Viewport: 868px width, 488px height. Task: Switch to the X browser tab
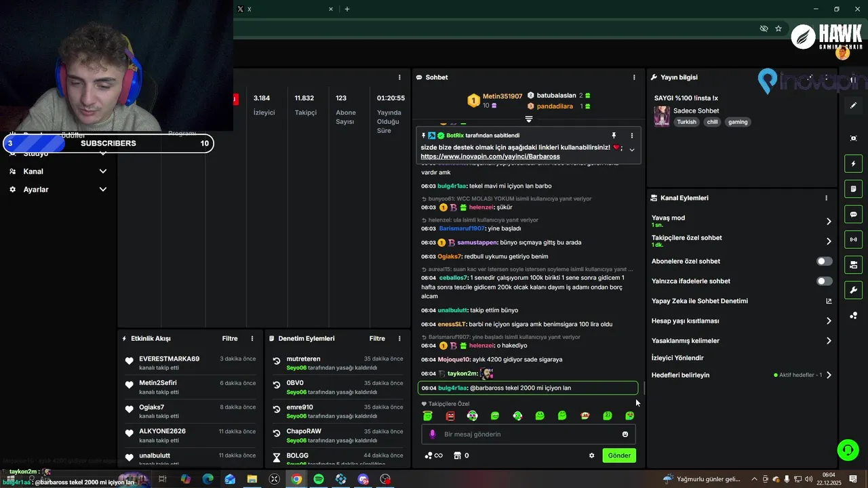click(x=285, y=9)
